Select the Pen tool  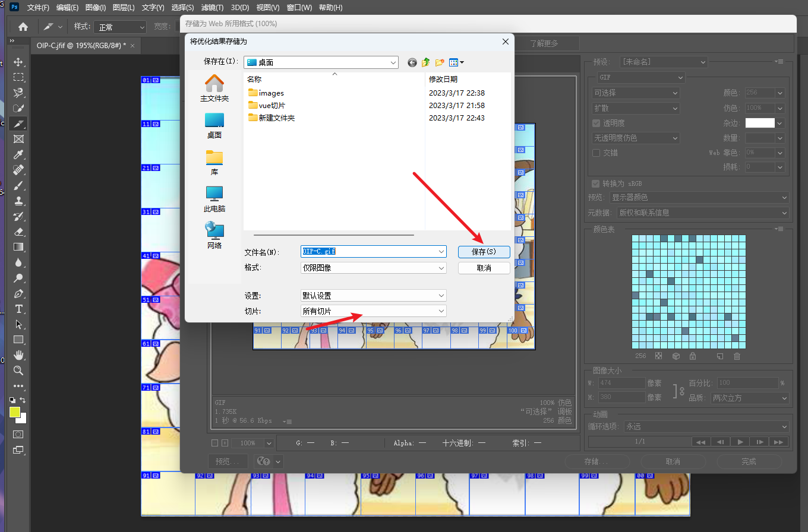[x=18, y=293]
